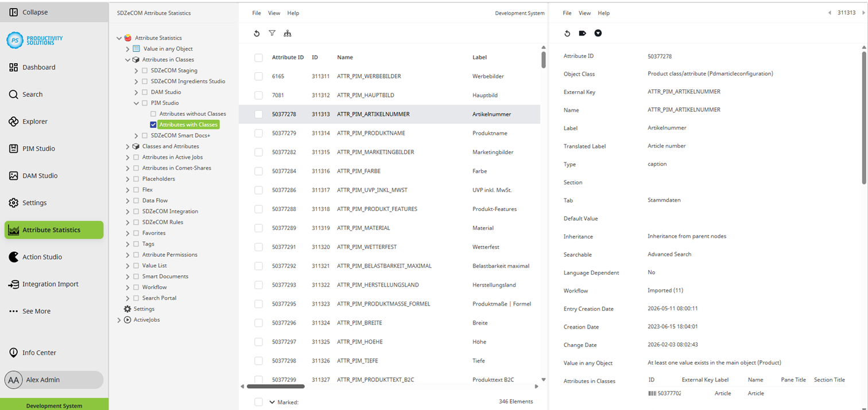Expand the Placeholders tree node

tap(128, 179)
